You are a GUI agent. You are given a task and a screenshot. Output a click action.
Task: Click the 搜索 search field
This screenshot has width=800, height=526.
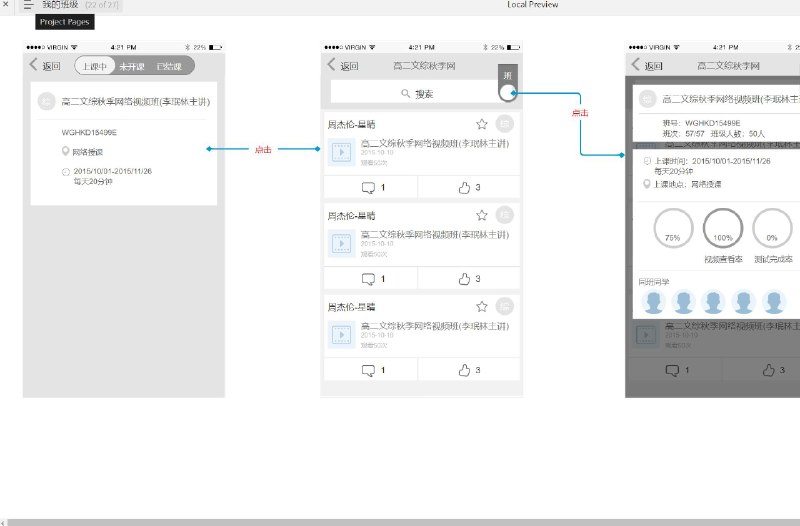[x=414, y=93]
